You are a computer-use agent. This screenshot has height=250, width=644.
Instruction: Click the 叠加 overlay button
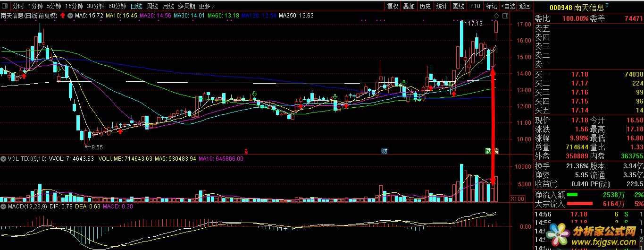409,6
